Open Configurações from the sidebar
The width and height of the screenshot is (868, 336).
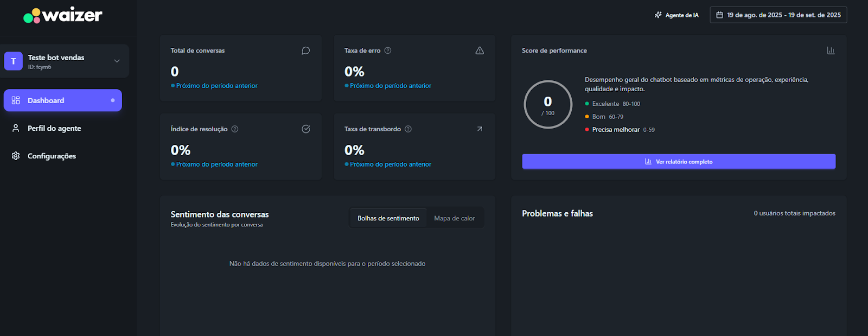(x=52, y=156)
